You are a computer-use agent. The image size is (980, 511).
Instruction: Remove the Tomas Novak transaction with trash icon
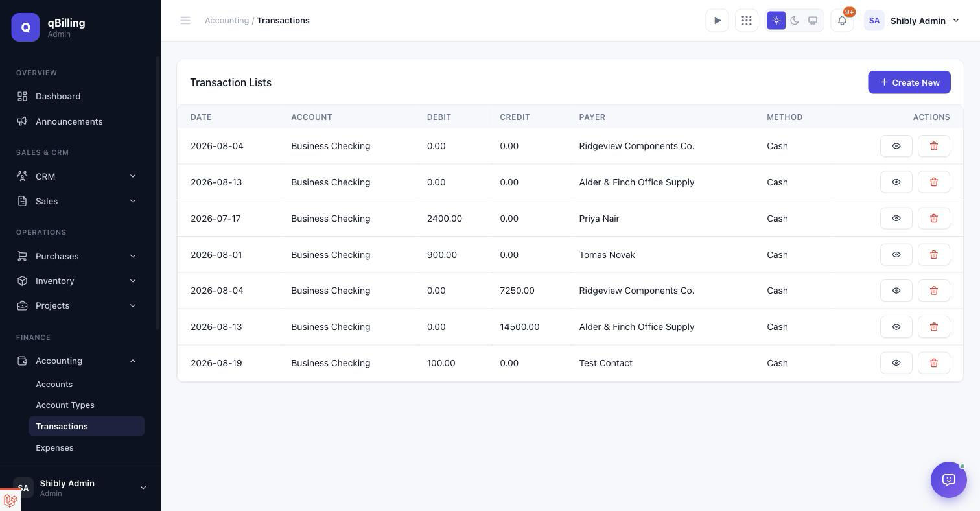point(934,255)
